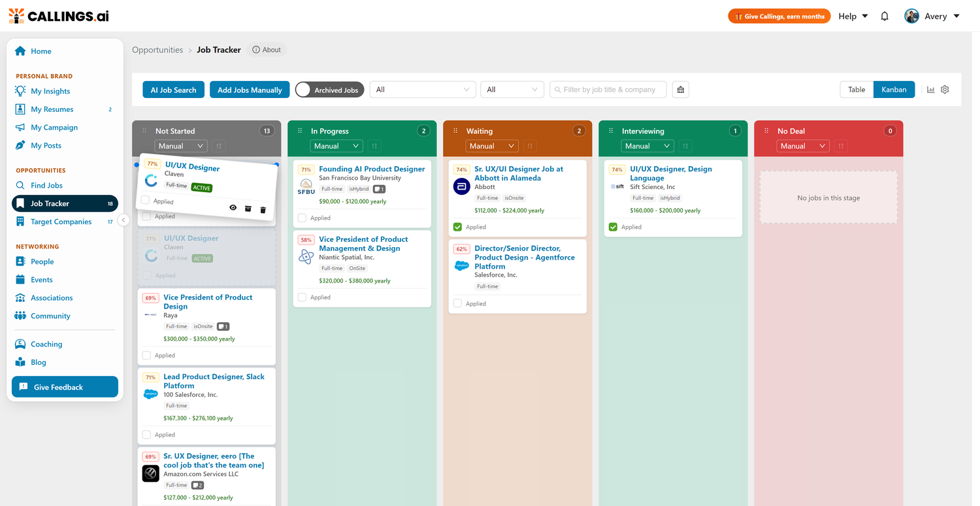Open Find Jobs in the sidebar

pyautogui.click(x=65, y=185)
